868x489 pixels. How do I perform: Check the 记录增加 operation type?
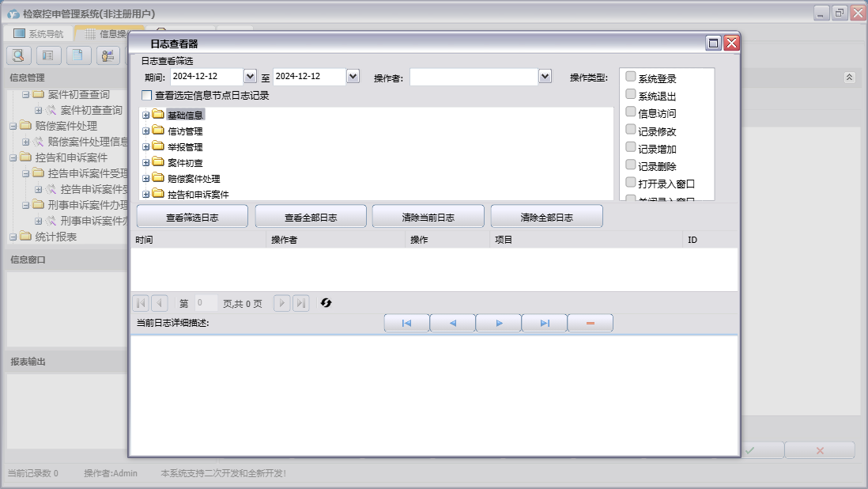coord(631,146)
